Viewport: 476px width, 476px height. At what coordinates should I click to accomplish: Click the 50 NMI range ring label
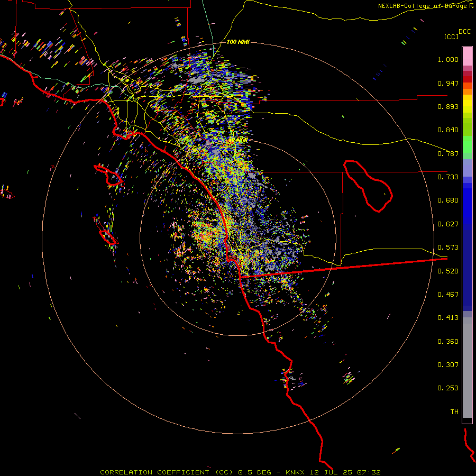point(238,140)
